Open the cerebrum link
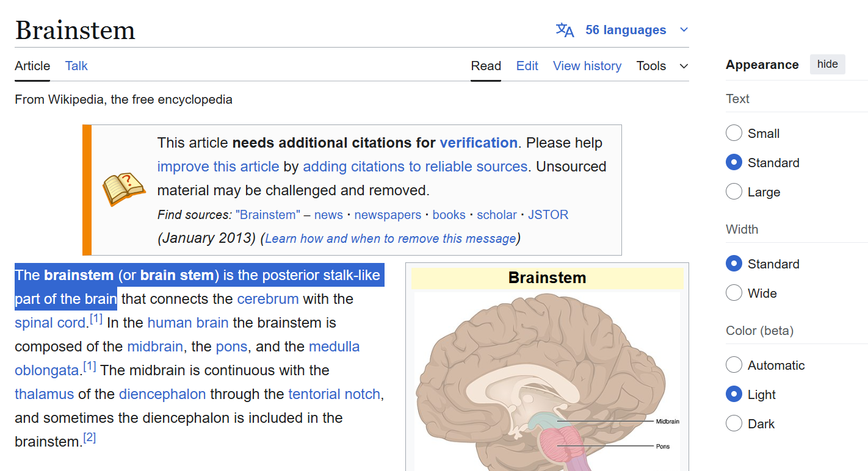The width and height of the screenshot is (868, 471). click(x=268, y=299)
